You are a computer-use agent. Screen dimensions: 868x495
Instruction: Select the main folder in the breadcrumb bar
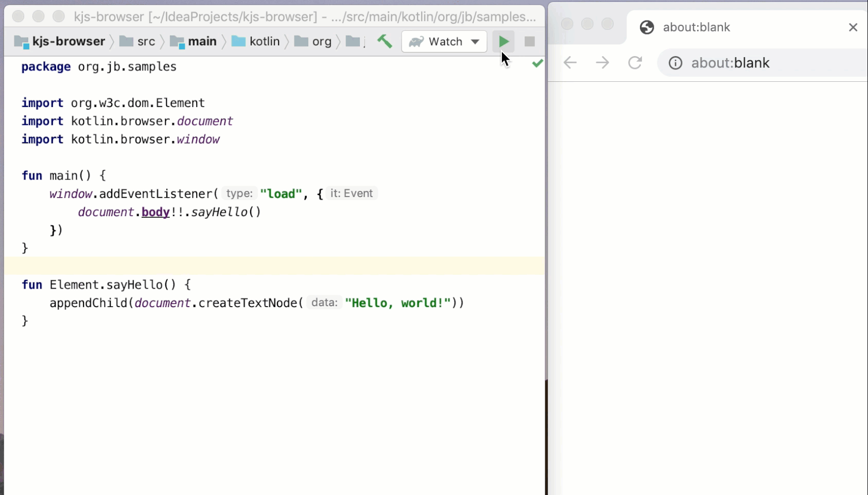[x=203, y=42]
